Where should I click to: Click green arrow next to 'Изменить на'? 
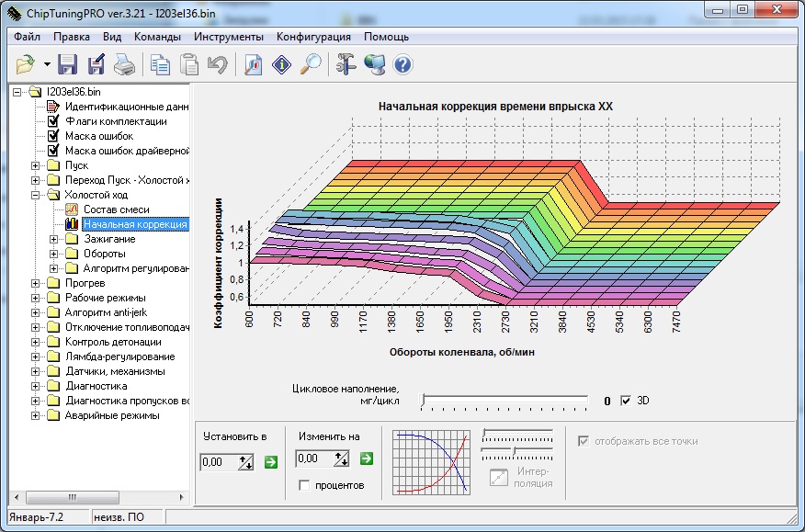tap(367, 458)
